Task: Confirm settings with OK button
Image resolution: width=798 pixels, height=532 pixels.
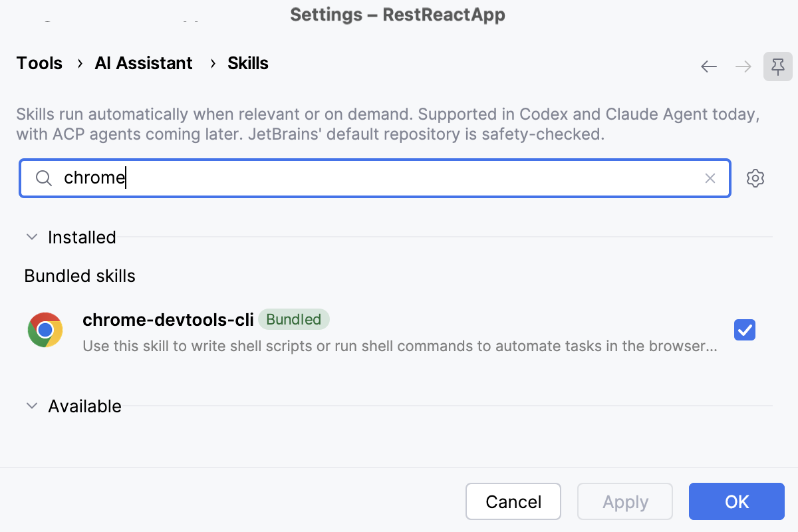Action: 737,501
